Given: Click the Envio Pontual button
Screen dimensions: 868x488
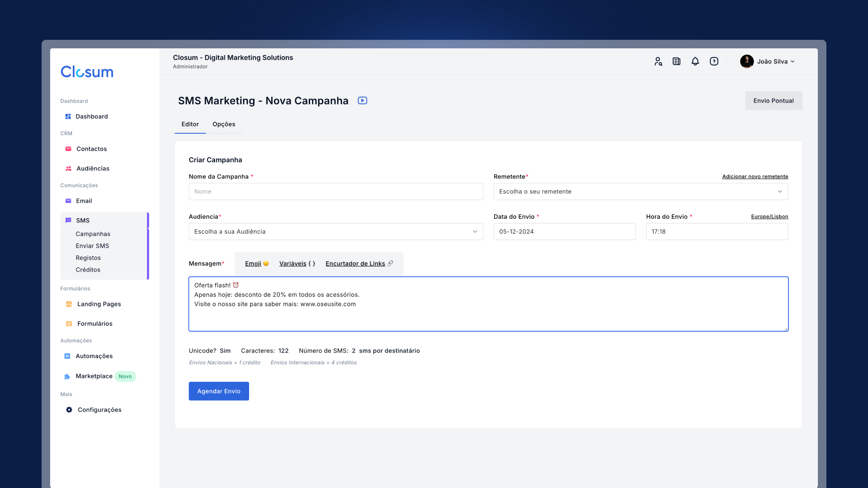Looking at the screenshot, I should click(x=774, y=101).
